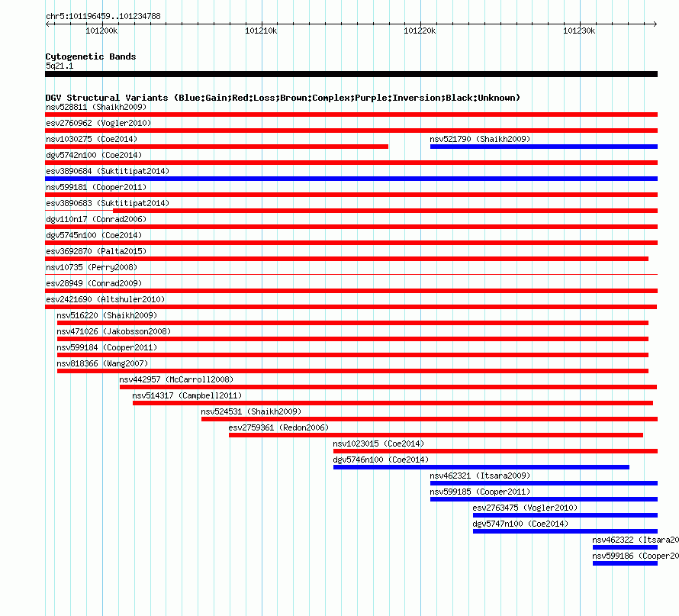Open variant esv2760962 (Vogler2010) label
This screenshot has width=679, height=616.
click(x=98, y=123)
